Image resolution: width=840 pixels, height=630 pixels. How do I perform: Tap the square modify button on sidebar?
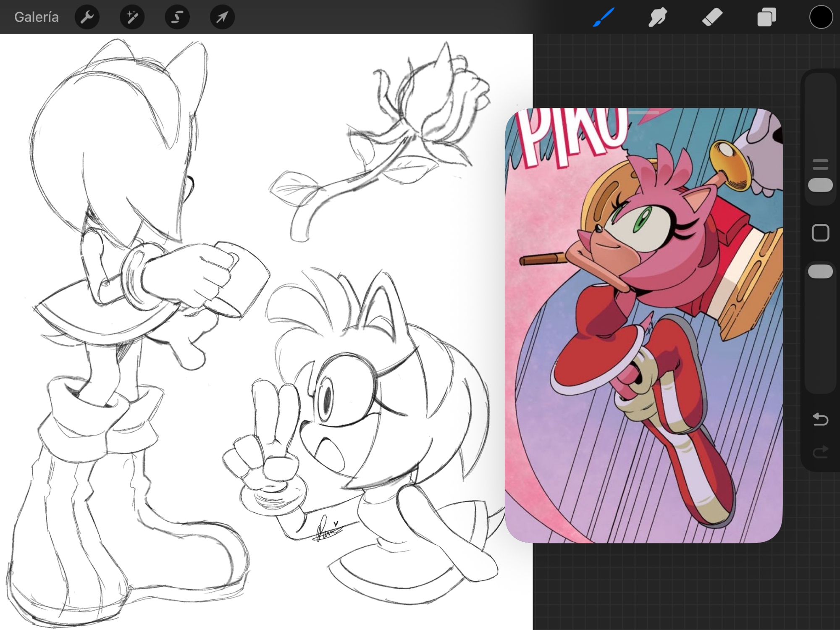[820, 233]
